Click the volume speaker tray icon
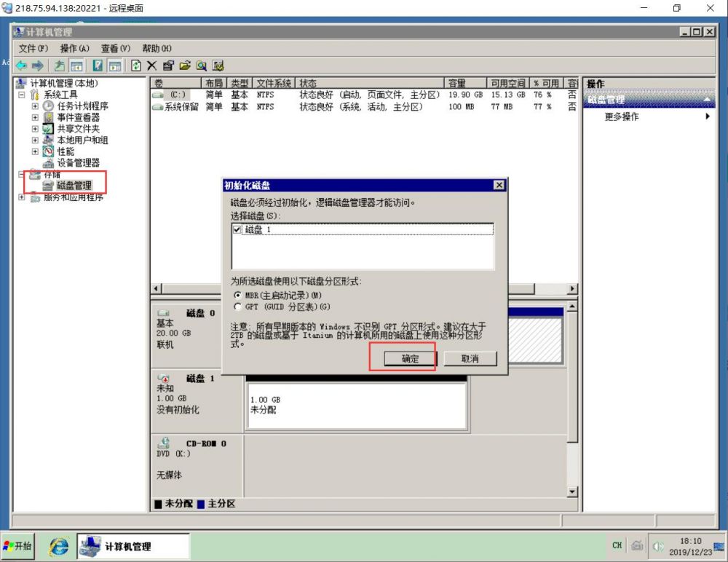728x562 pixels. point(658,546)
